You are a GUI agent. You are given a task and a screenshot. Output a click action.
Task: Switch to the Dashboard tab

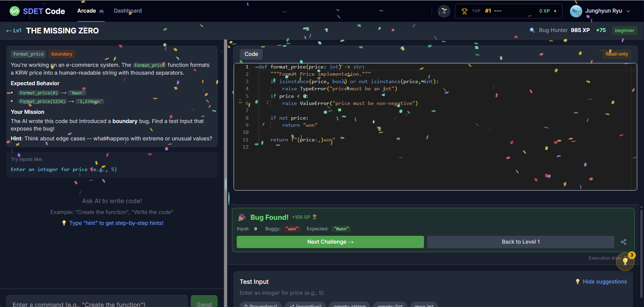(x=128, y=11)
